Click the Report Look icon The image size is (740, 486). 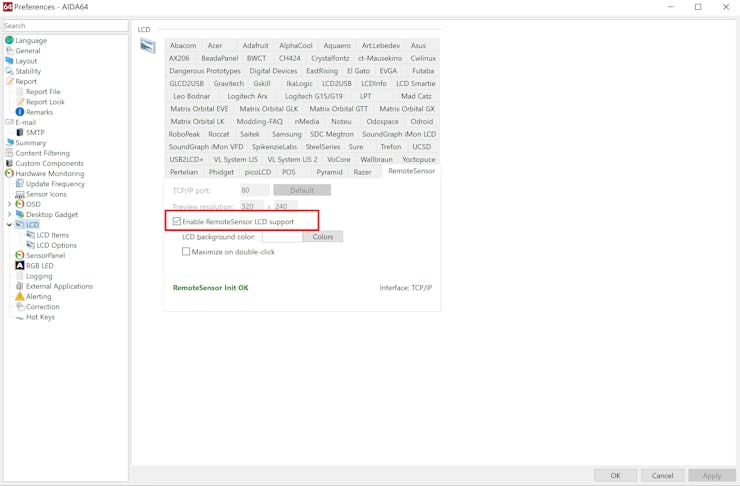[20, 102]
